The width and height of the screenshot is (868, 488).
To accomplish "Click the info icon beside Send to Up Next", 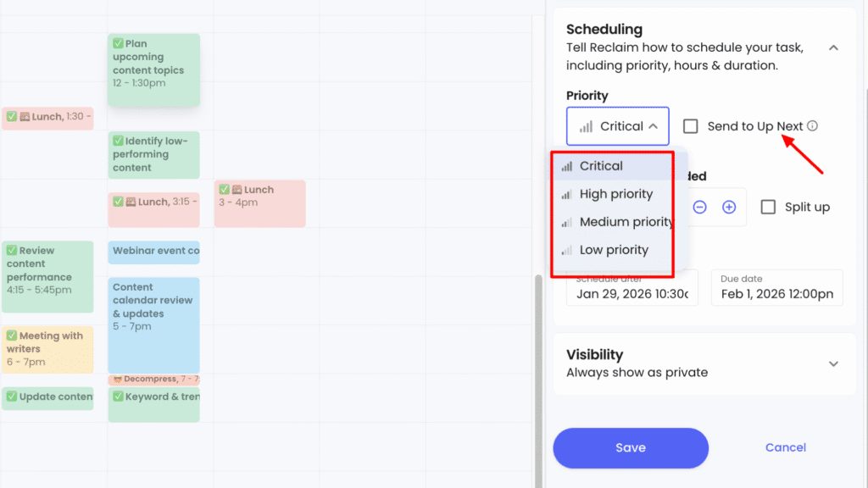I will [812, 125].
